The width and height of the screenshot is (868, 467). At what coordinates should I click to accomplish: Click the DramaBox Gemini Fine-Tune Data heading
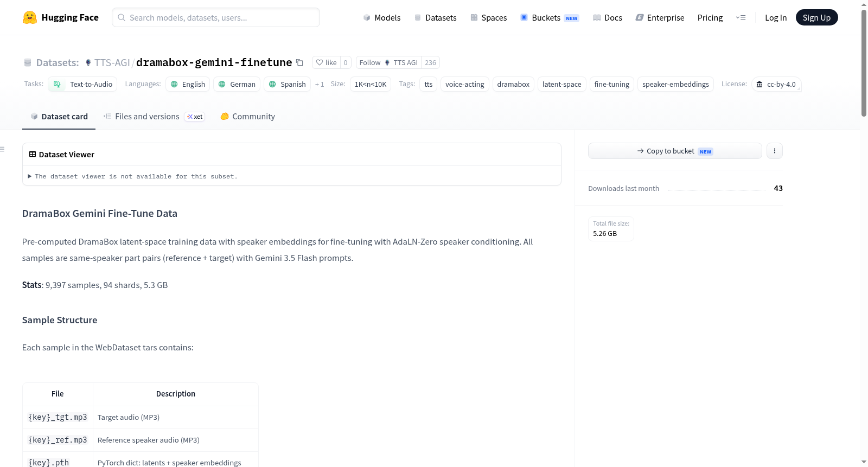point(100,214)
